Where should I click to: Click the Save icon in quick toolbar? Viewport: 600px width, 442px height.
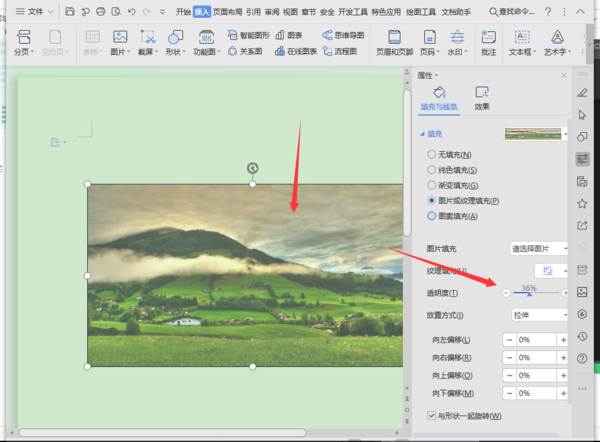70,11
